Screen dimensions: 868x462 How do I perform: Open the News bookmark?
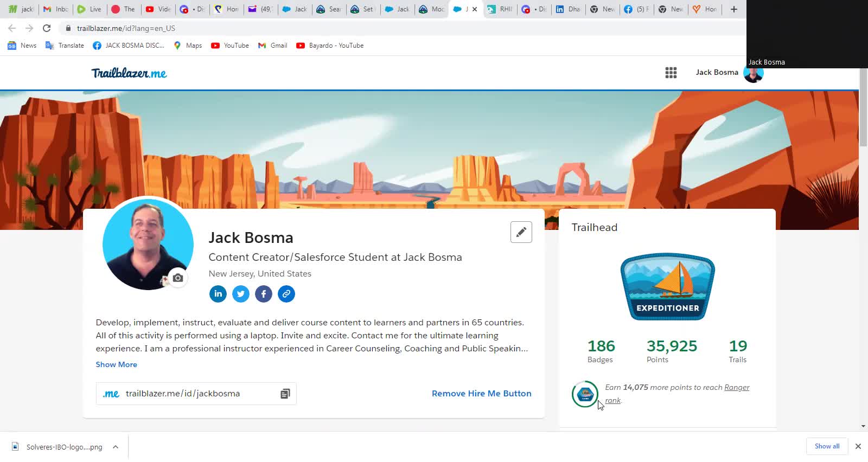click(22, 46)
